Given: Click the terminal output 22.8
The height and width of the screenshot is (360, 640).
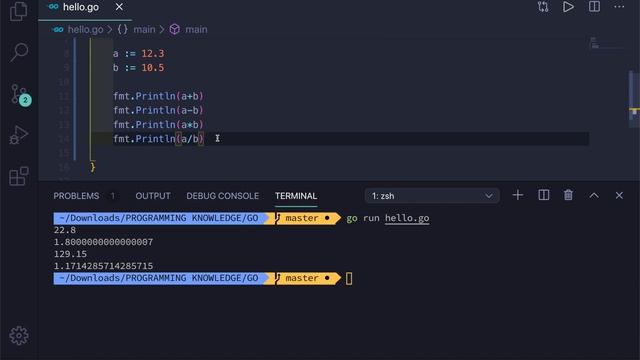Looking at the screenshot, I should [x=64, y=230].
